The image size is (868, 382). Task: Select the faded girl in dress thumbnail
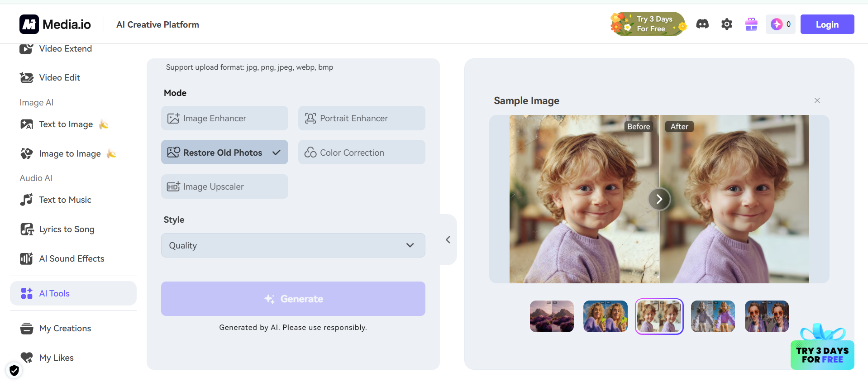[x=713, y=316]
